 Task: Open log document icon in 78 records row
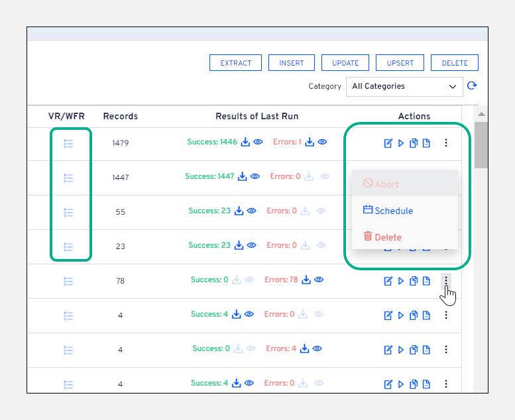click(426, 281)
